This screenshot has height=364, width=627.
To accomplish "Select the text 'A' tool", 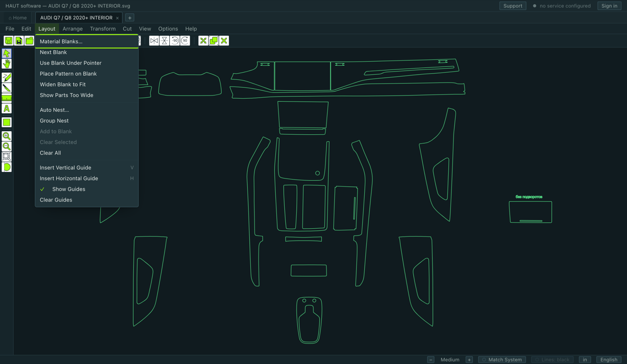I will point(7,109).
